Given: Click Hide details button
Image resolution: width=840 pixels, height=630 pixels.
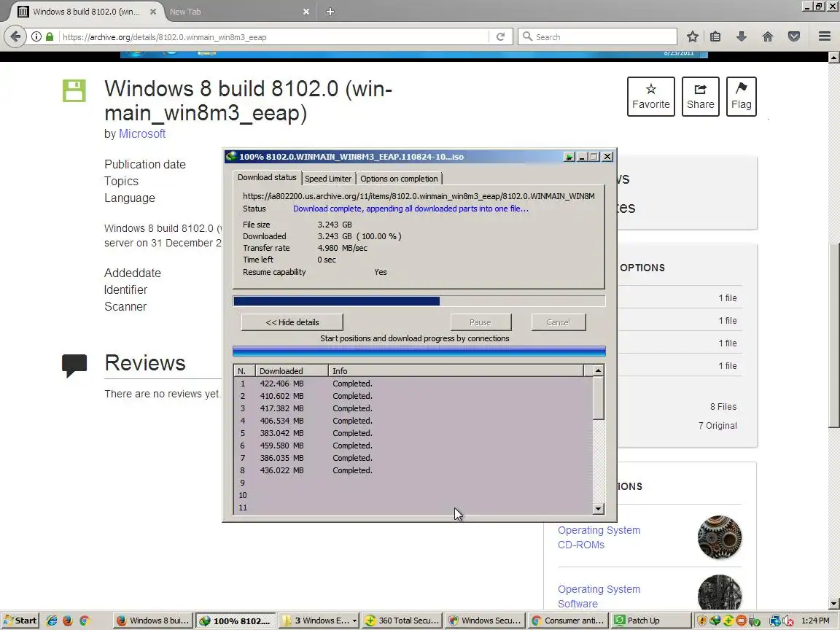Looking at the screenshot, I should click(292, 322).
